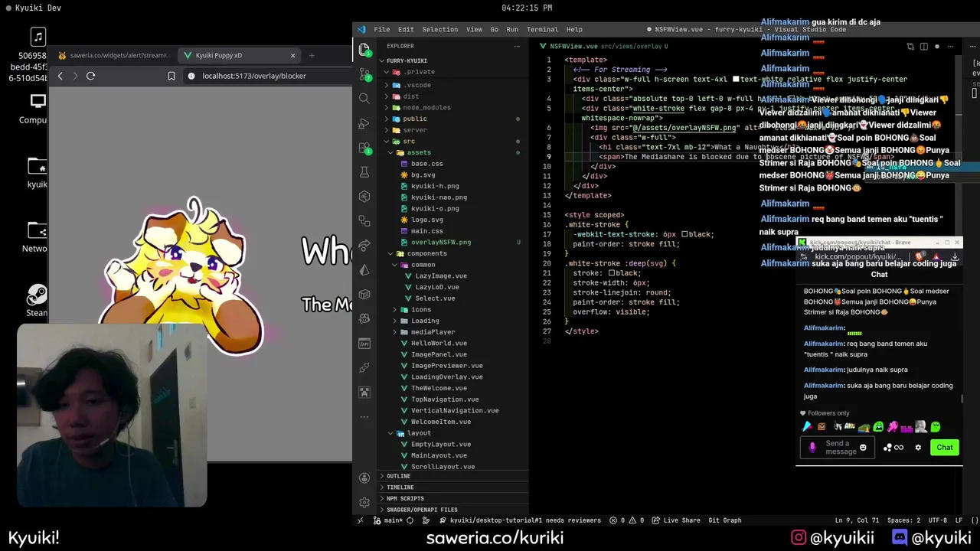
Task: Click the Ln 9, Col 71 cursor position
Action: (x=856, y=520)
